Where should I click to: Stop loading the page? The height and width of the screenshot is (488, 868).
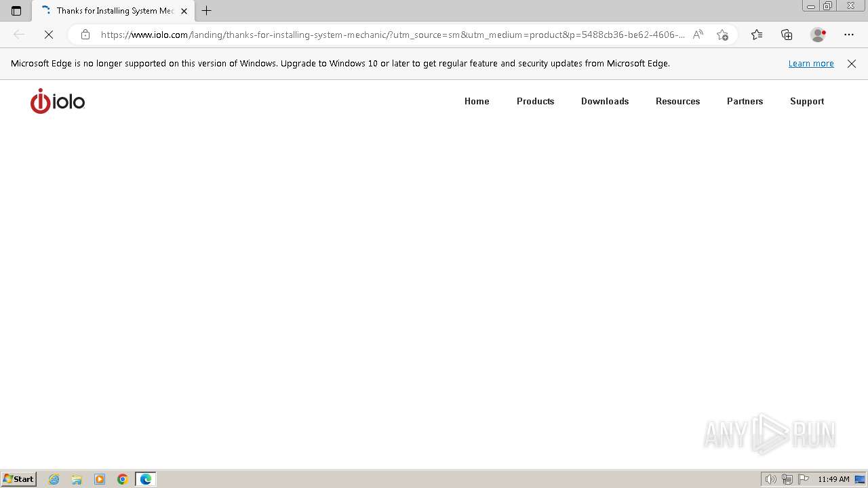pos(49,35)
